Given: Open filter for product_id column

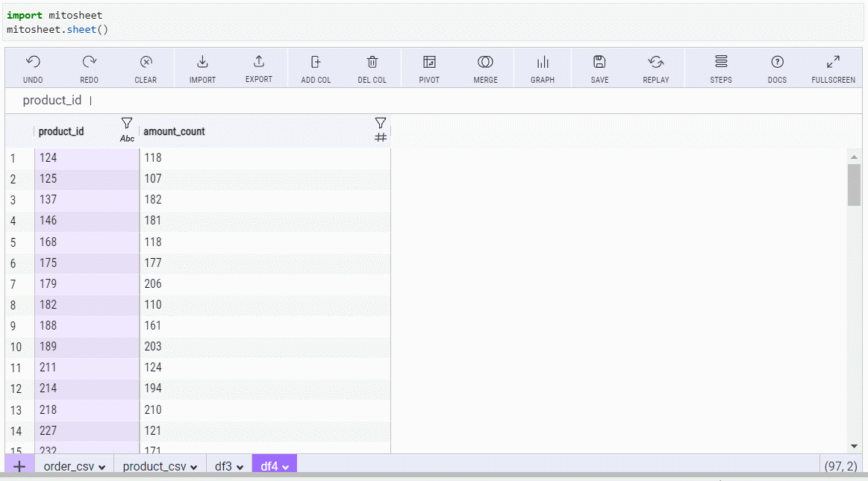Looking at the screenshot, I should pyautogui.click(x=127, y=123).
